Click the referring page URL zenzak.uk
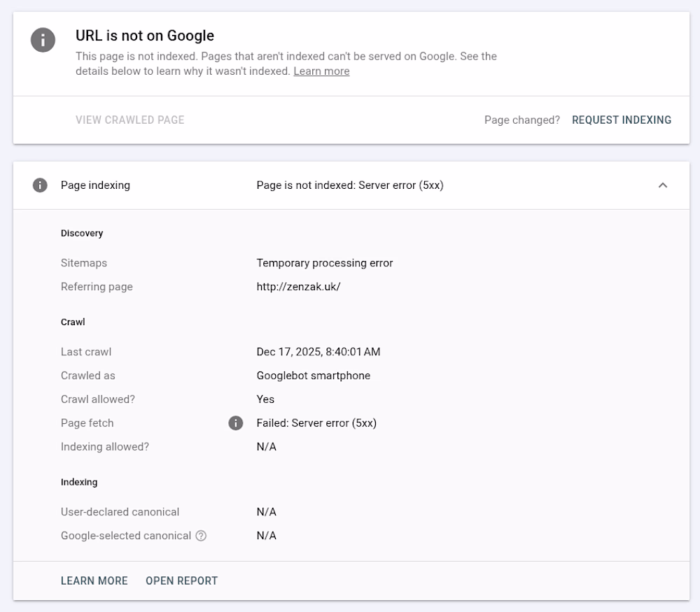The width and height of the screenshot is (700, 612). click(x=298, y=287)
